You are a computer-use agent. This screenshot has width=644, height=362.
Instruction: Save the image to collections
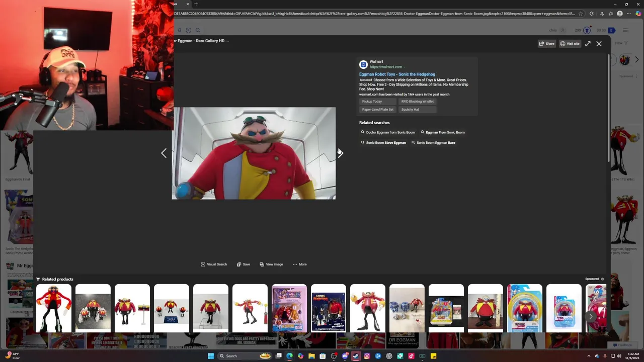click(243, 264)
